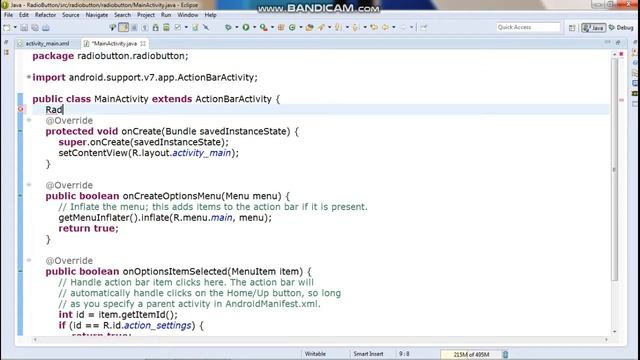This screenshot has width=640, height=360.
Task: Switch to the Debug perspective
Action: pyautogui.click(x=621, y=27)
